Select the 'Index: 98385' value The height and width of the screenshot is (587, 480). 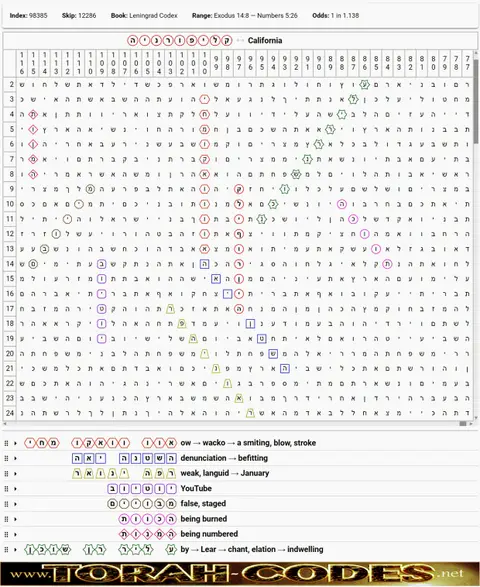click(28, 16)
